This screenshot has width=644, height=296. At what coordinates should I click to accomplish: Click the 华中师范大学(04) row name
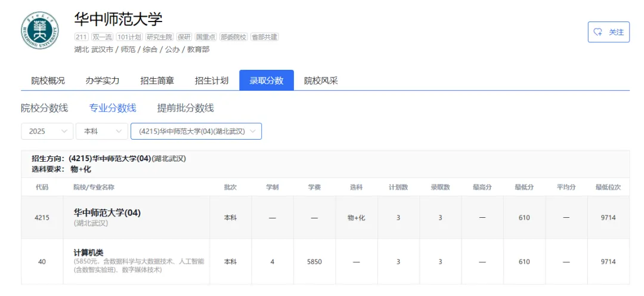point(107,212)
